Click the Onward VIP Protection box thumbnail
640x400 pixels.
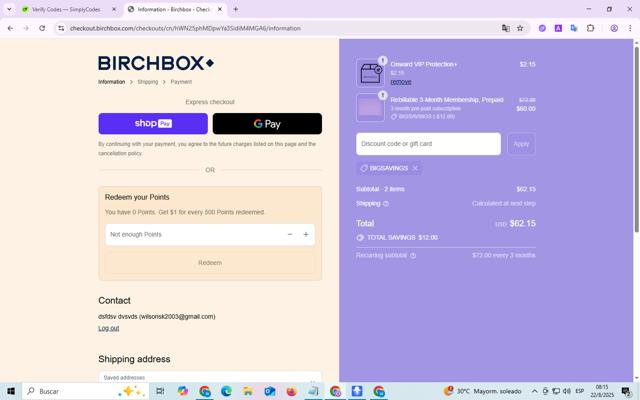370,73
